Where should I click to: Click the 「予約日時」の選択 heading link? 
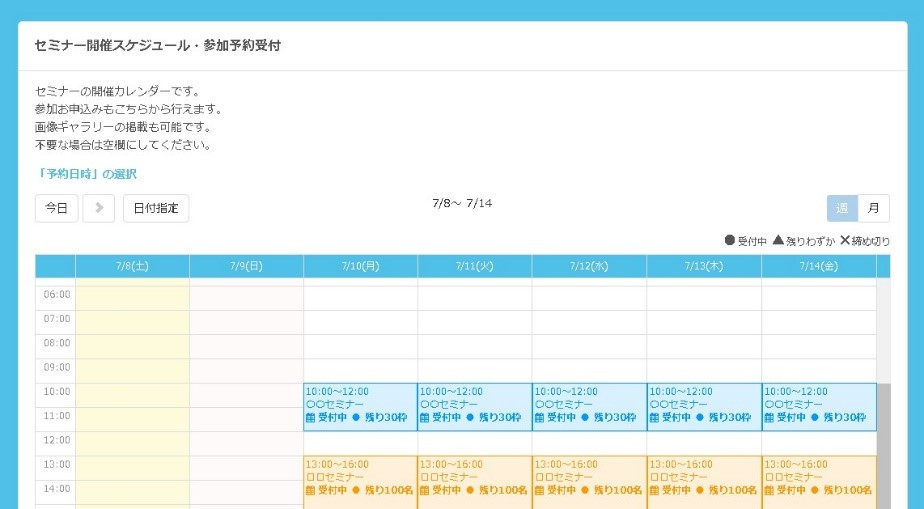pos(86,174)
